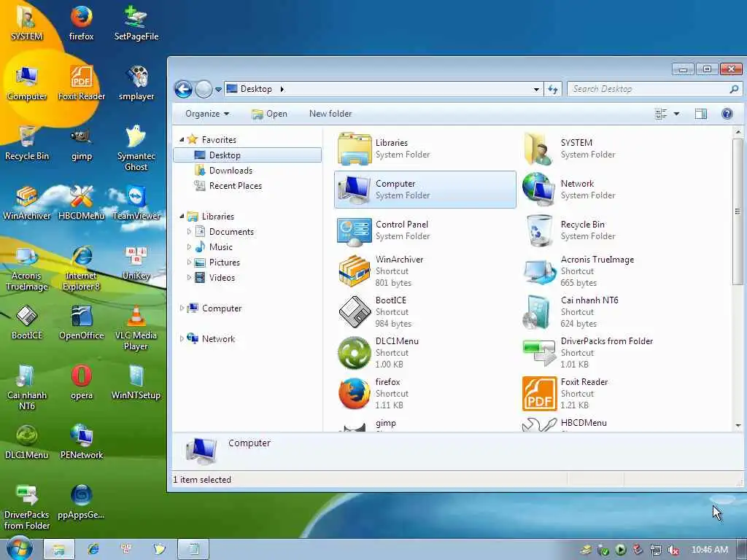Select the WinNTSetup desktop icon
The height and width of the screenshot is (560, 747).
(x=136, y=383)
